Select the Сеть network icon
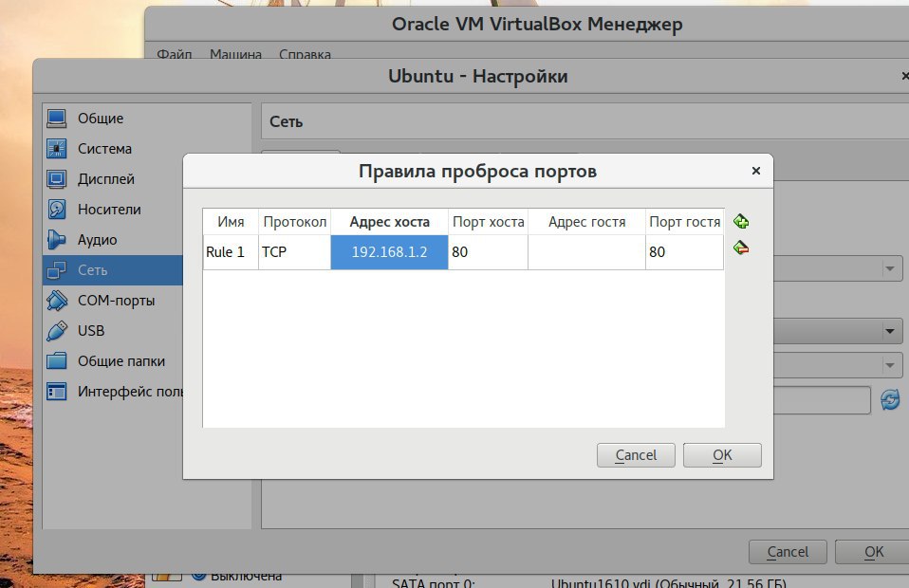 56,270
